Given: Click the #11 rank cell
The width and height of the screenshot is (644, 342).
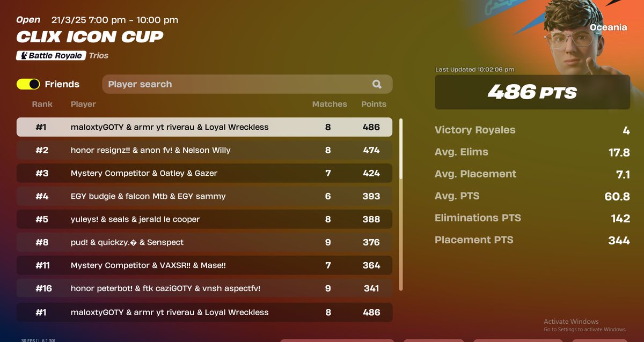Looking at the screenshot, I should (x=42, y=265).
